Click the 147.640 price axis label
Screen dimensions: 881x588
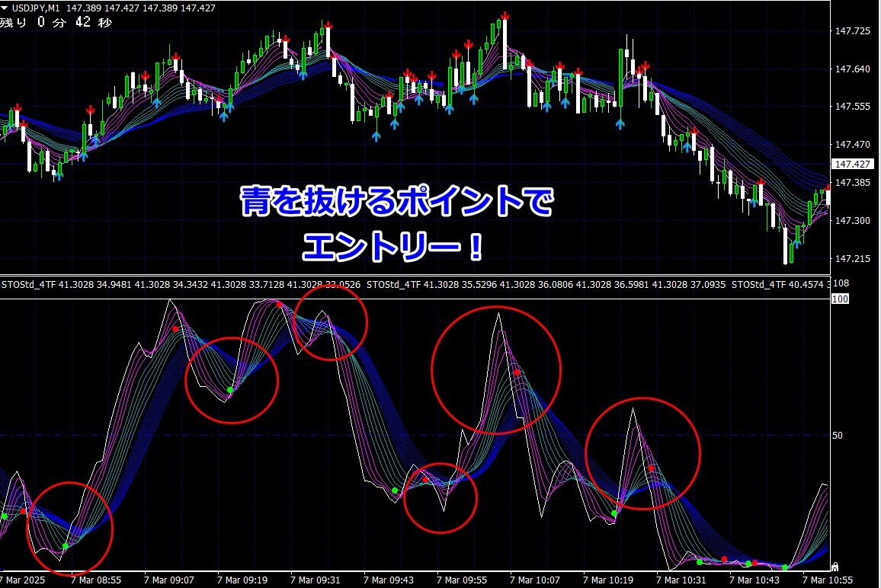pyautogui.click(x=852, y=69)
